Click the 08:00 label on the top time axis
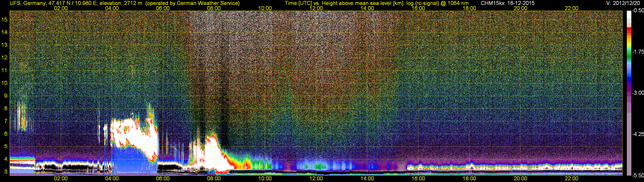The image size is (644, 182). [214, 8]
